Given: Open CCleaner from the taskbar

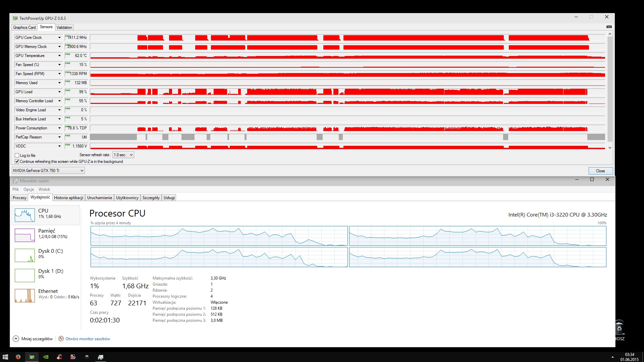Looking at the screenshot, I should (x=59, y=357).
